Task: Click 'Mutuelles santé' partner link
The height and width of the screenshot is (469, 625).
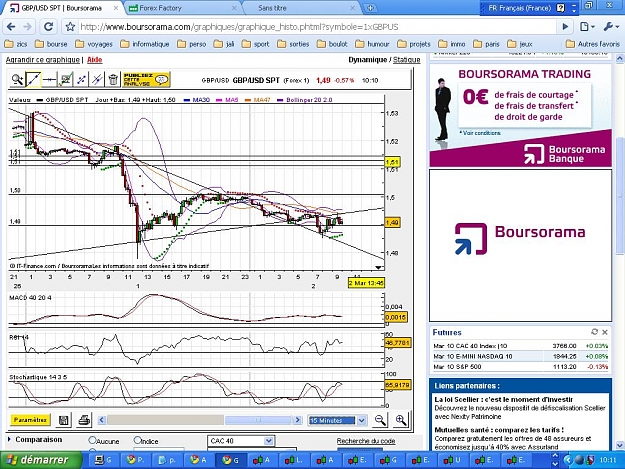Action: pos(499,430)
